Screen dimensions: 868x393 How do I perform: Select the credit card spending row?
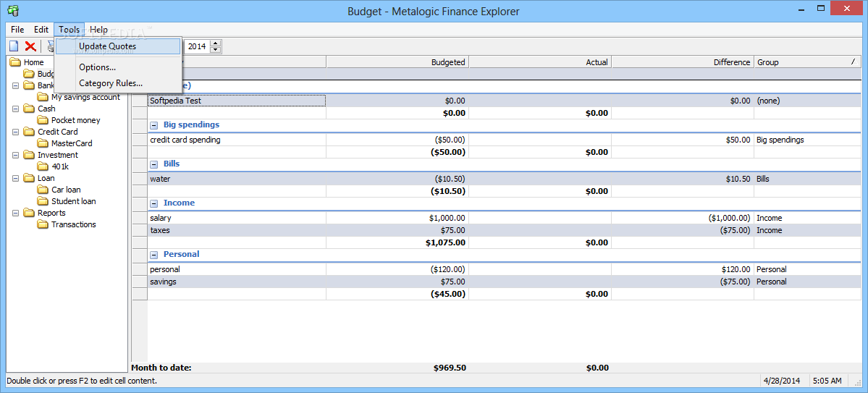[x=505, y=140]
